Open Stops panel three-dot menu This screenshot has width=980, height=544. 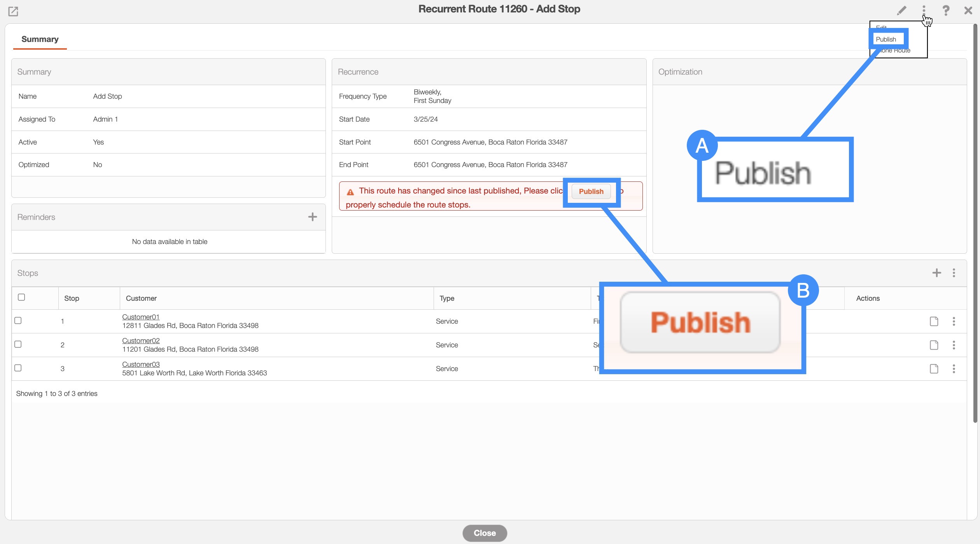tap(954, 273)
